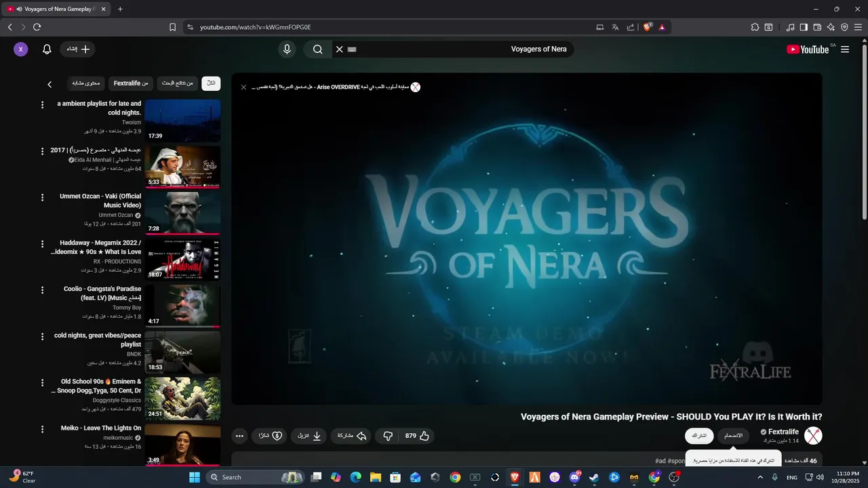Image resolution: width=868 pixels, height=488 pixels.
Task: Open the YouTube guide hamburger menu
Action: point(845,49)
